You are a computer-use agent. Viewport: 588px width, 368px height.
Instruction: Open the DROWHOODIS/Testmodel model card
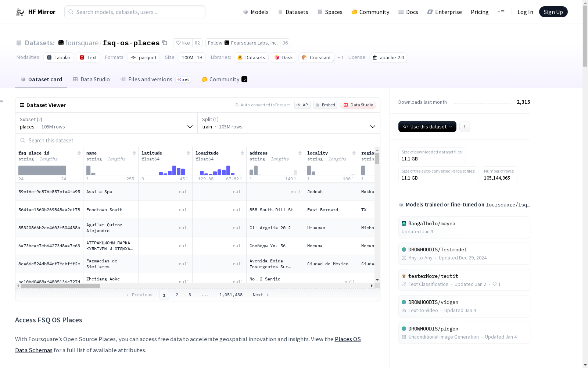464,254
